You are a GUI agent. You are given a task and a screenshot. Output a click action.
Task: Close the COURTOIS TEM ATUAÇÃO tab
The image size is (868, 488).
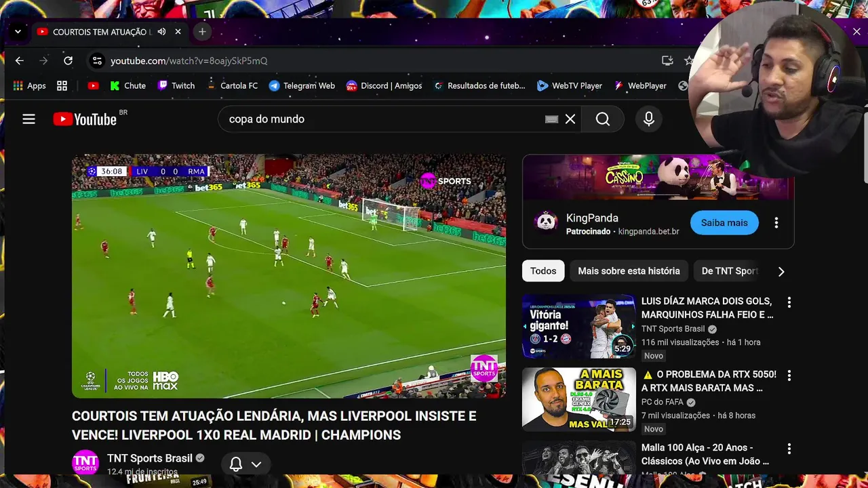[178, 32]
